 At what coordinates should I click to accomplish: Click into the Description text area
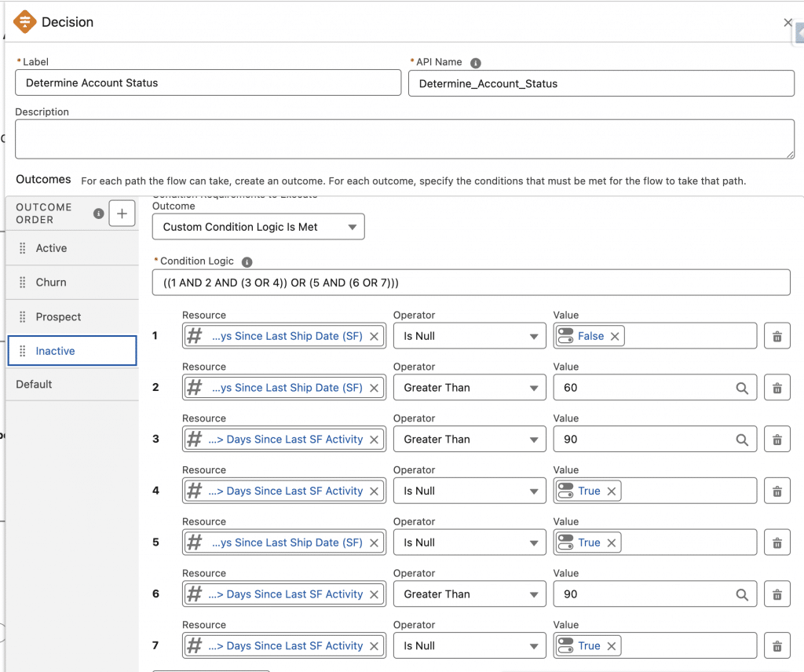click(x=404, y=139)
